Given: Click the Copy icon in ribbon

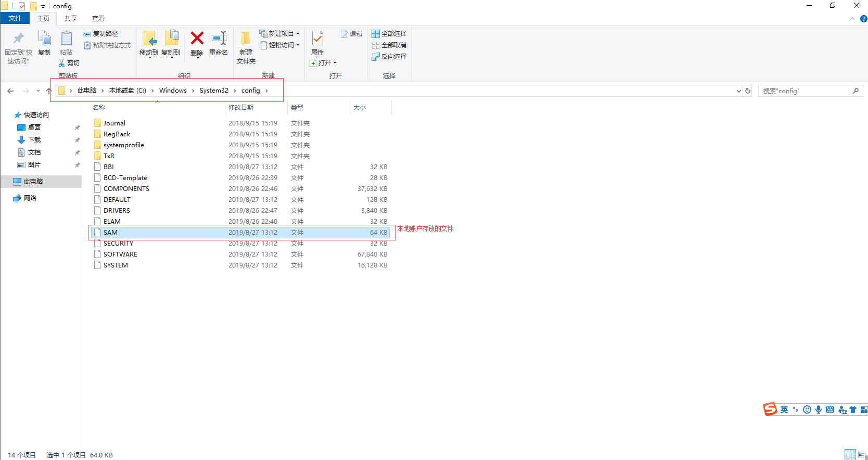Looking at the screenshot, I should coord(44,39).
